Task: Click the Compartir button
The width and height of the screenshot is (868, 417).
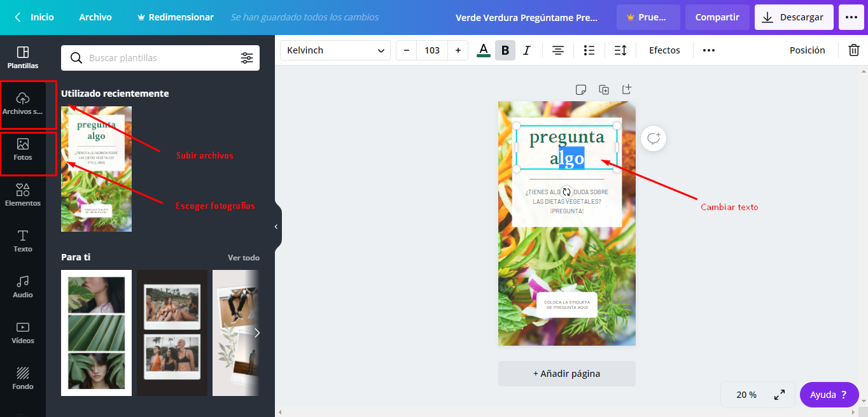Action: click(717, 17)
